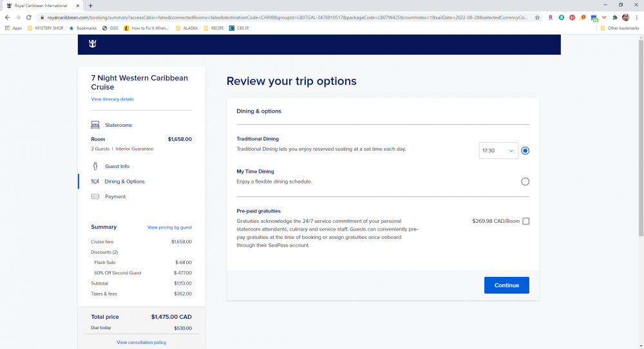Viewport: 644px width, 349px height.
Task: Click the Royal Caribbean crown anchor logo
Action: [92, 44]
